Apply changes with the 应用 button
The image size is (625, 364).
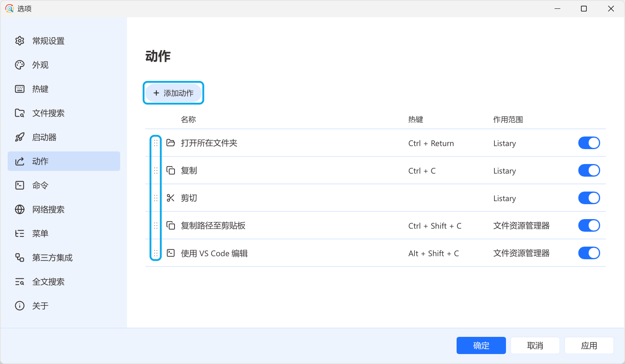[x=589, y=346]
